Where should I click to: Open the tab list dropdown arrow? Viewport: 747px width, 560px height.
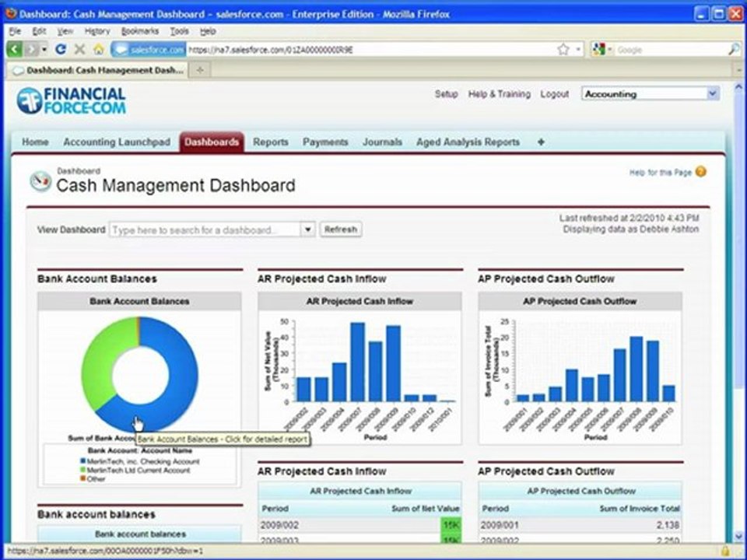coord(739,70)
